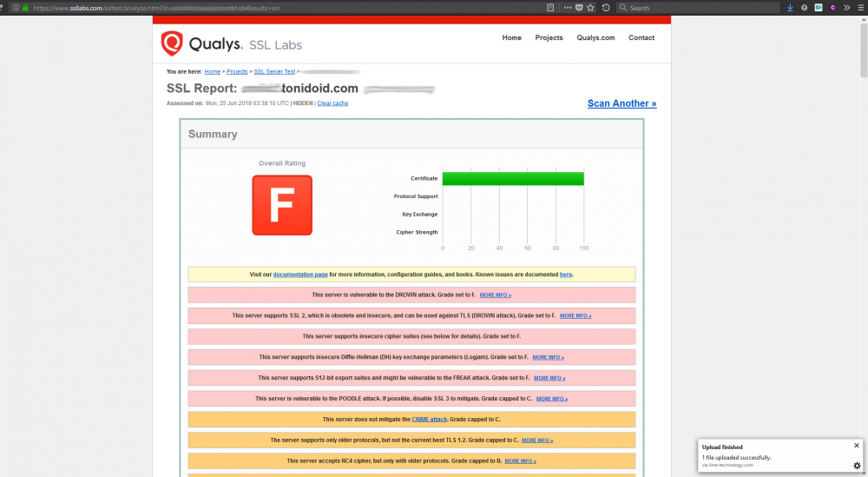Click the Clear cache link
868x477 pixels.
click(x=332, y=103)
